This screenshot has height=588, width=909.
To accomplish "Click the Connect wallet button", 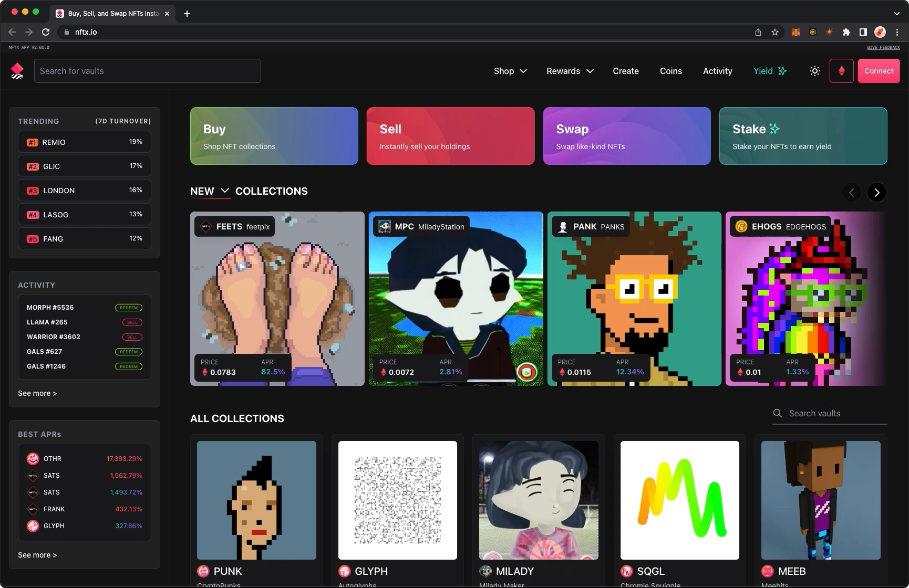I will point(879,71).
